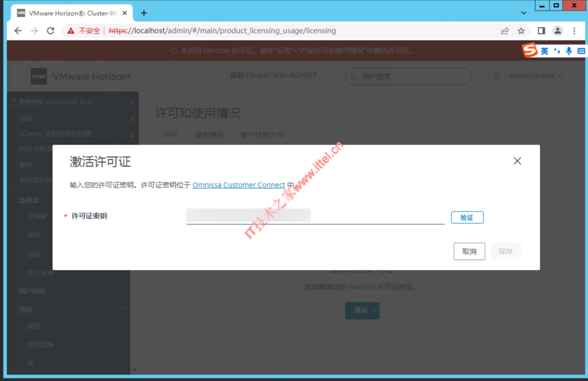Click the vmw logo in header
The height and width of the screenshot is (381, 588).
pyautogui.click(x=39, y=77)
